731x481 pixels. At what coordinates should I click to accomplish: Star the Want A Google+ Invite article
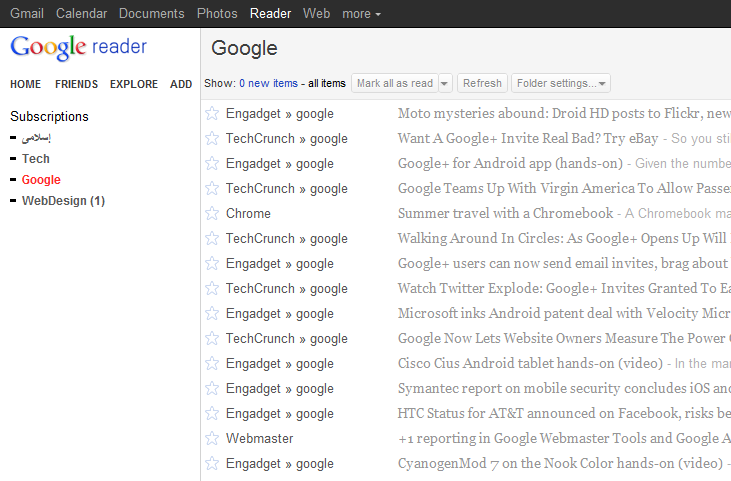pos(212,138)
